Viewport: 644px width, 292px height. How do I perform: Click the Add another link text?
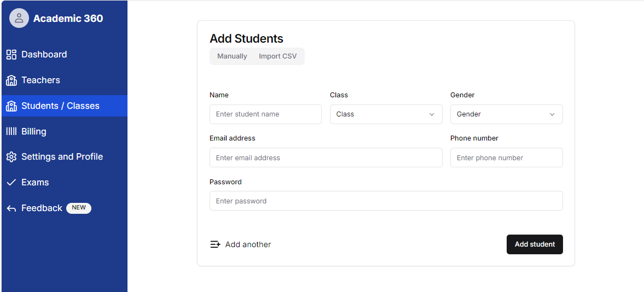(248, 244)
